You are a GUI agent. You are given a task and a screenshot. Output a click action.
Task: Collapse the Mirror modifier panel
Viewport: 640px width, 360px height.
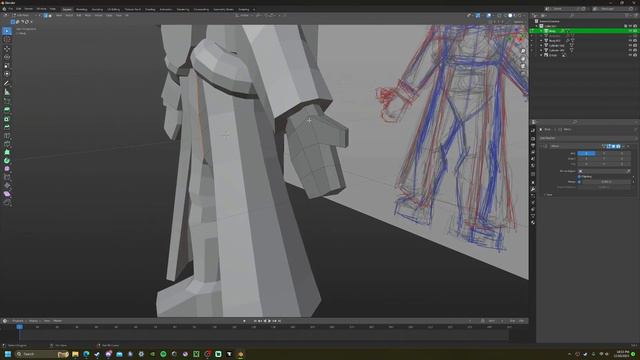pos(542,146)
